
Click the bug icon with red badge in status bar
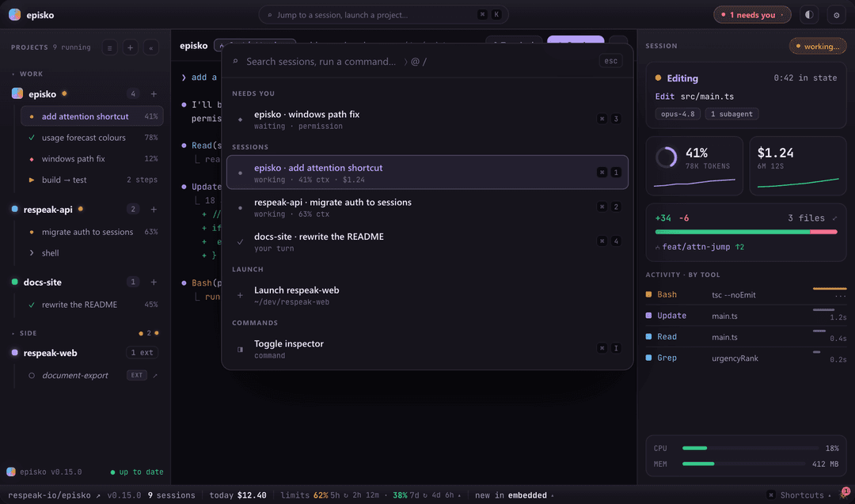(844, 494)
